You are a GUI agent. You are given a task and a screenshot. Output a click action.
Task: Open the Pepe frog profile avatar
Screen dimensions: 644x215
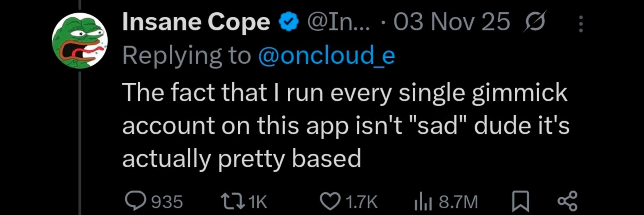tap(80, 41)
